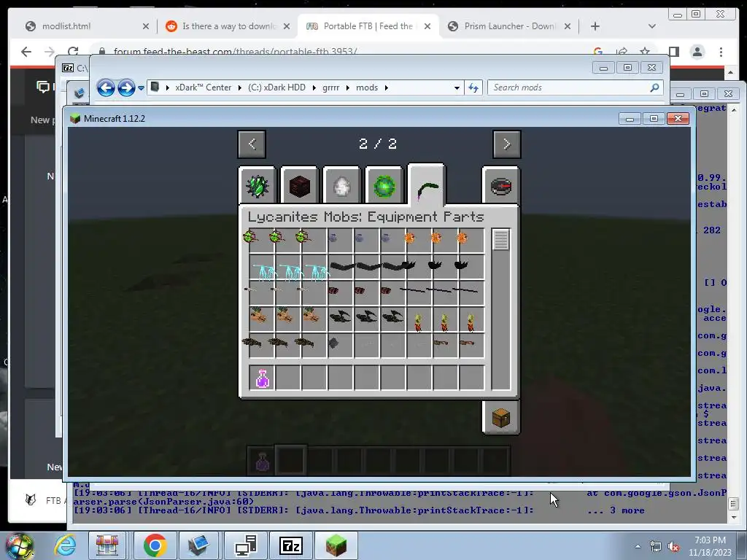747x560 pixels.
Task: Open the compass search items tab
Action: point(500,186)
